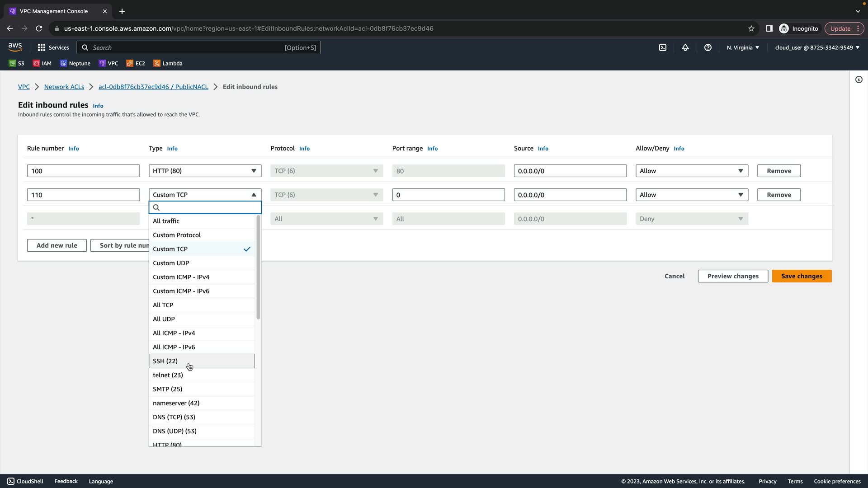Open the notifications bell

(x=685, y=47)
